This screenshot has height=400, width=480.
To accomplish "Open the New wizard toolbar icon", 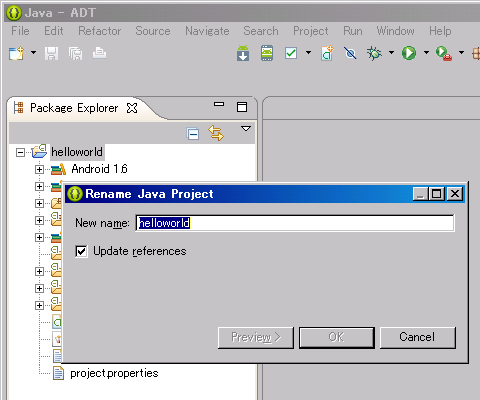I will [x=16, y=53].
